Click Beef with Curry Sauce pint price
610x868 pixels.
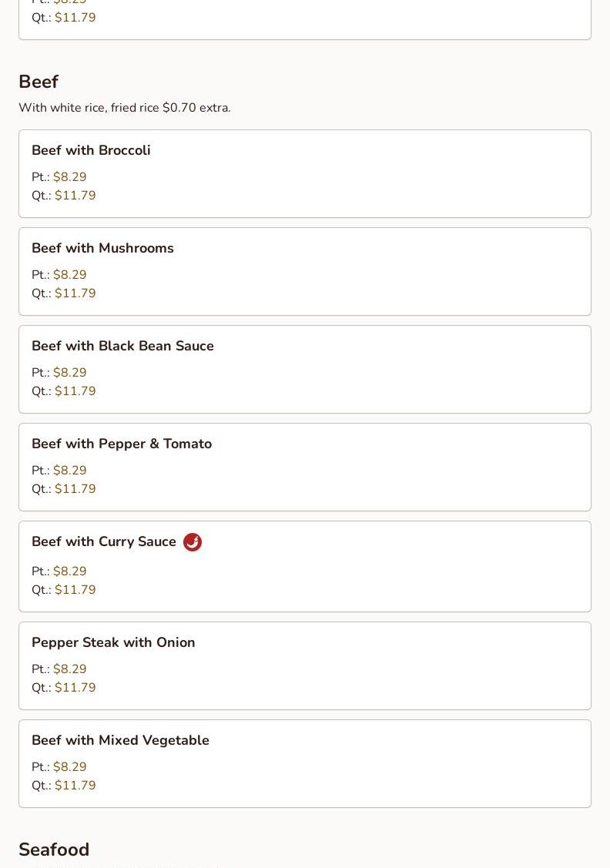(70, 571)
